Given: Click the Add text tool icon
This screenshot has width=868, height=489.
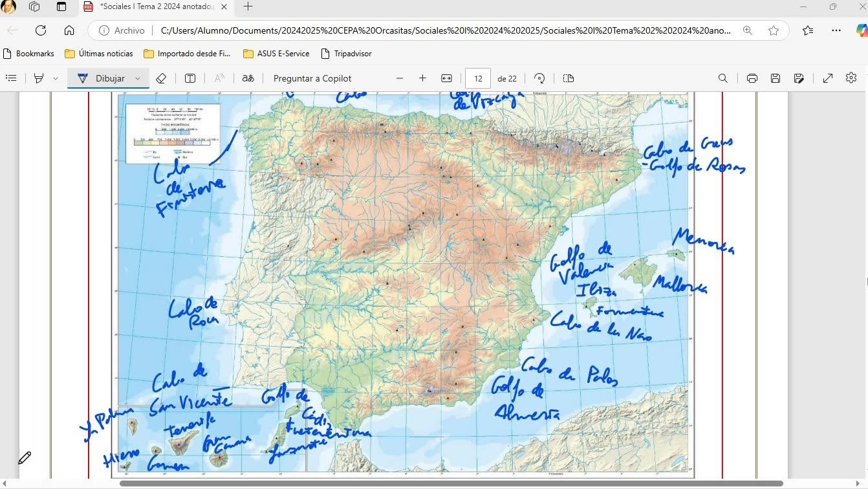Looking at the screenshot, I should point(190,78).
